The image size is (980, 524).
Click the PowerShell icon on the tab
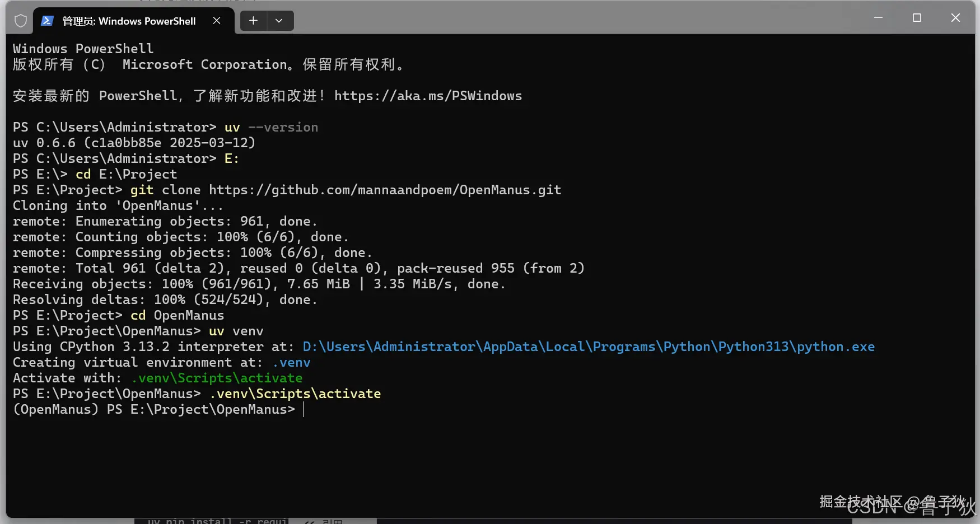[47, 21]
